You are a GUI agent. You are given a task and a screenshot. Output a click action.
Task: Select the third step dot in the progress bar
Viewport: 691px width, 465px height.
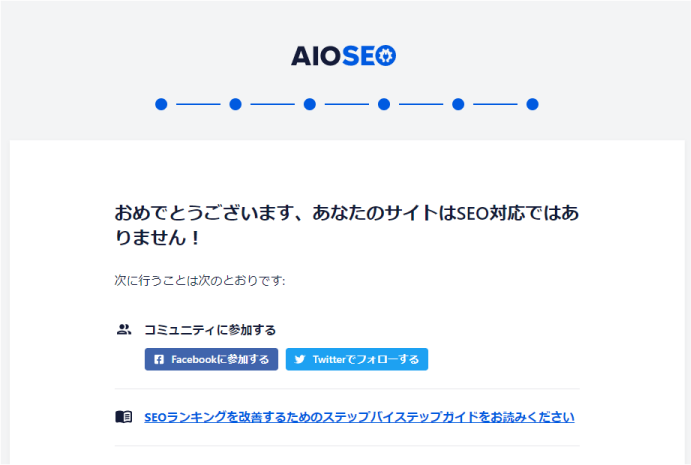pyautogui.click(x=310, y=104)
